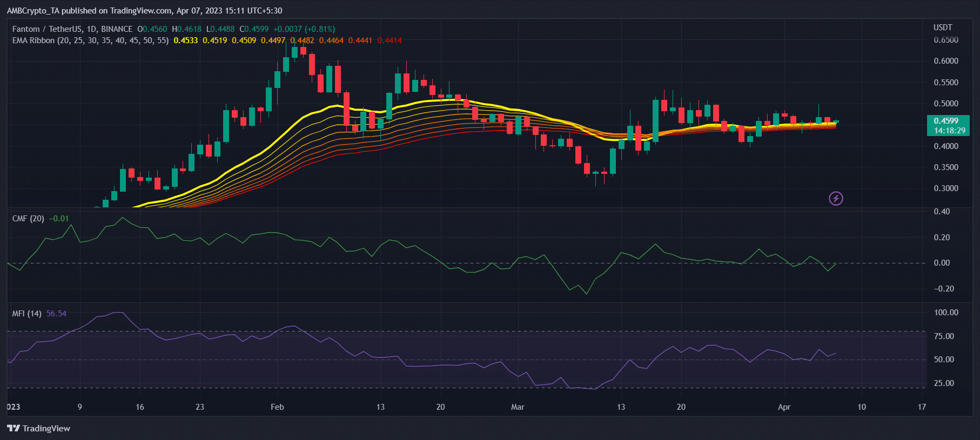
Task: Click the EMA value 0.4509
Action: tap(244, 40)
